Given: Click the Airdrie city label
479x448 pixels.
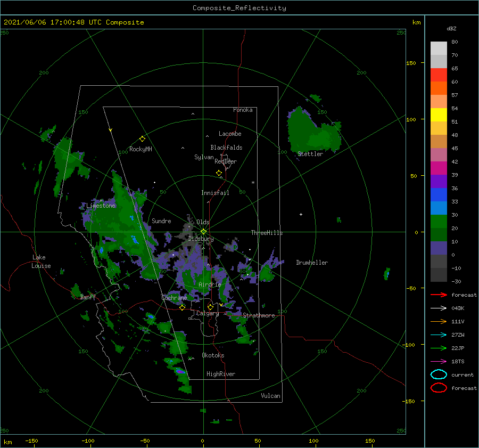Looking at the screenshot, I should 210,284.
